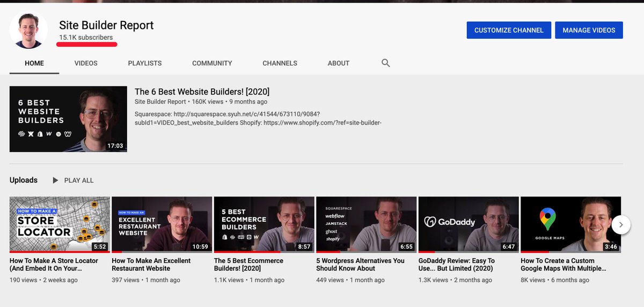Open the 5 Best Ecommerce Builders thumbnail
The width and height of the screenshot is (644, 307).
(x=264, y=224)
